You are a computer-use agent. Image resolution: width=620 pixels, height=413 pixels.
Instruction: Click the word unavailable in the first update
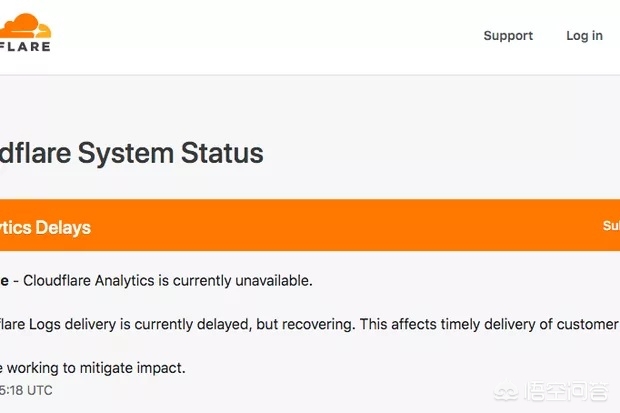tap(274, 280)
